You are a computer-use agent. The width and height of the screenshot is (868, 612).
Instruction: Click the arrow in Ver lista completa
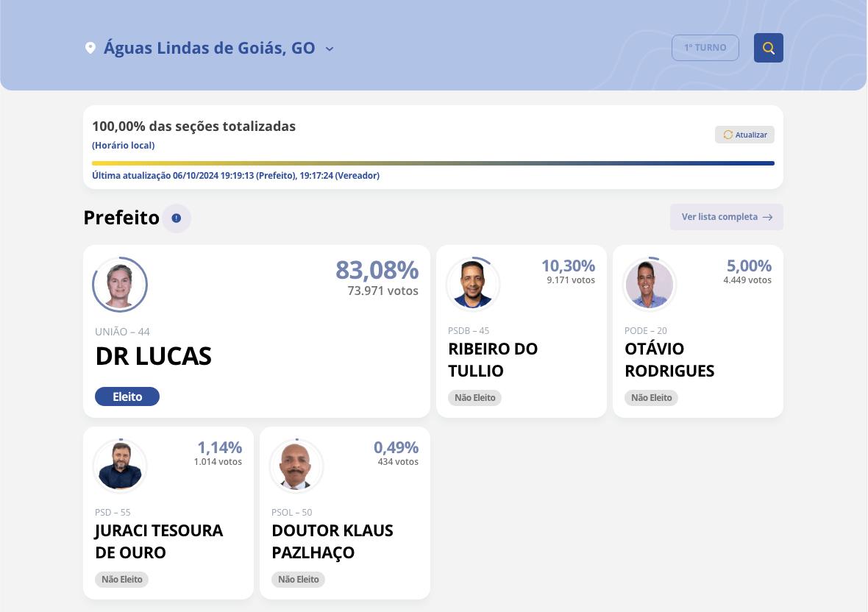(x=768, y=217)
